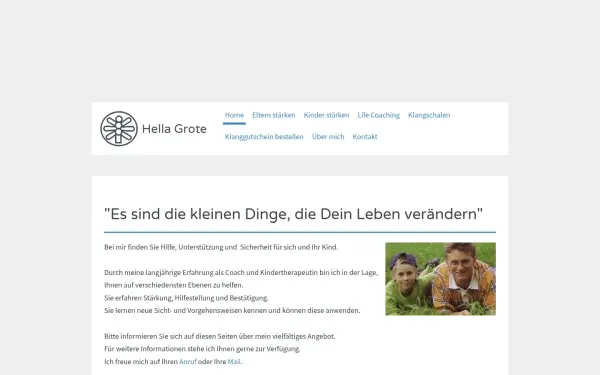Follow the Mail link in text
The width and height of the screenshot is (600, 375).
[234, 361]
